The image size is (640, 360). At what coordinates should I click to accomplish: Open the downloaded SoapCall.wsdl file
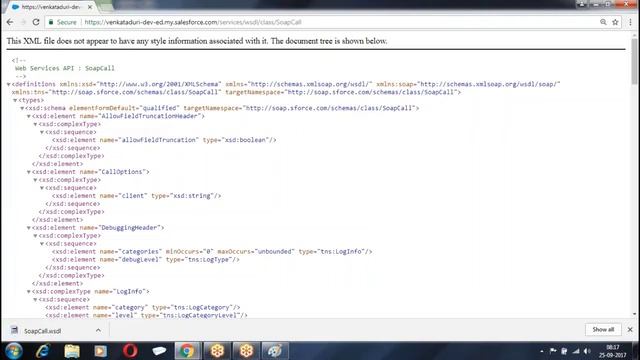pyautogui.click(x=42, y=331)
